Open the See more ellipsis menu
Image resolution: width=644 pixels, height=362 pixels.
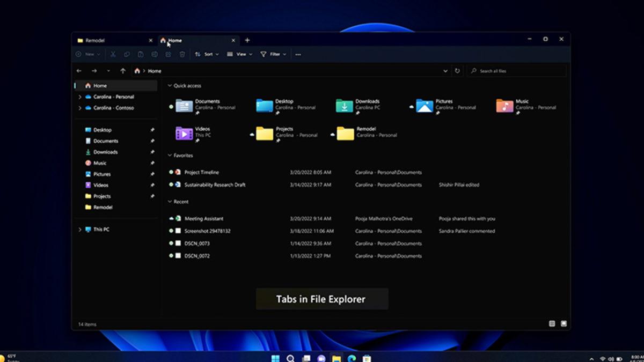click(x=298, y=54)
